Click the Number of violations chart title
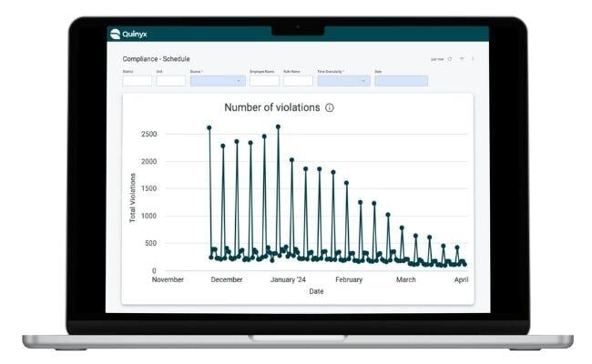592x364 pixels. coord(271,107)
